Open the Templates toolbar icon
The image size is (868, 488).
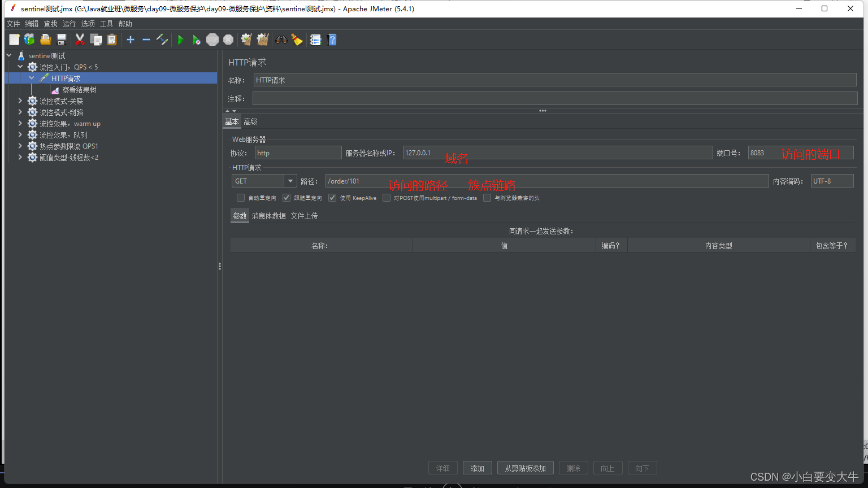[29, 40]
